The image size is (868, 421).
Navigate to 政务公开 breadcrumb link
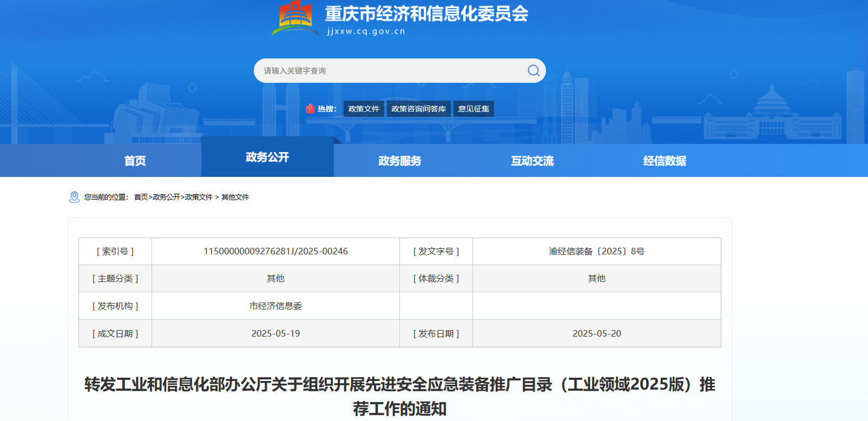pos(166,198)
